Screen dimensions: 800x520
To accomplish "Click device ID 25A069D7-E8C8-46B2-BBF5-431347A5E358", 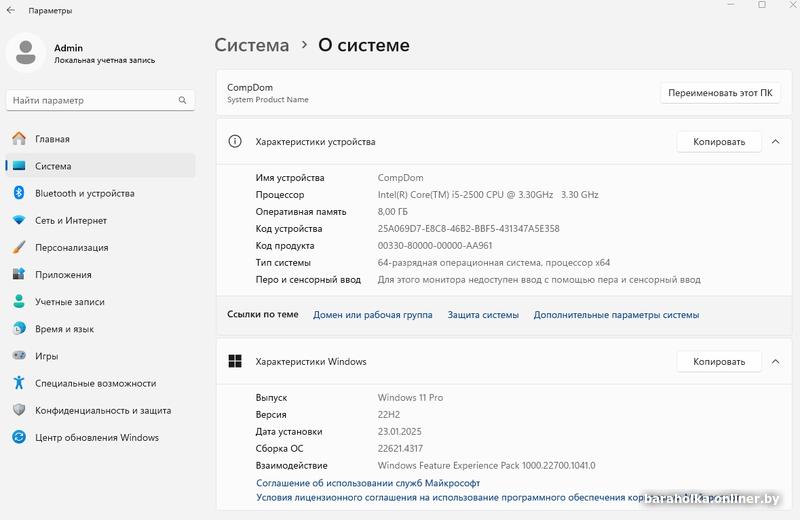I will click(x=468, y=228).
